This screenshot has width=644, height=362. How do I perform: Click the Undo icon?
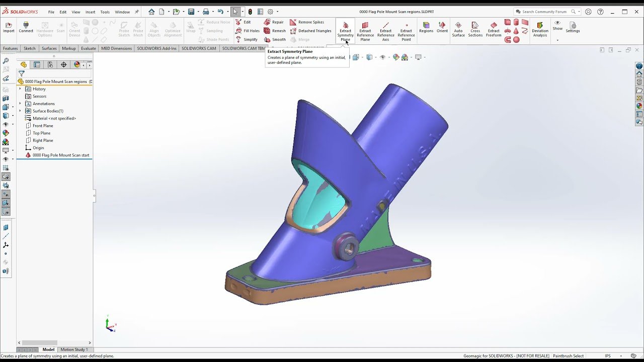[220, 12]
